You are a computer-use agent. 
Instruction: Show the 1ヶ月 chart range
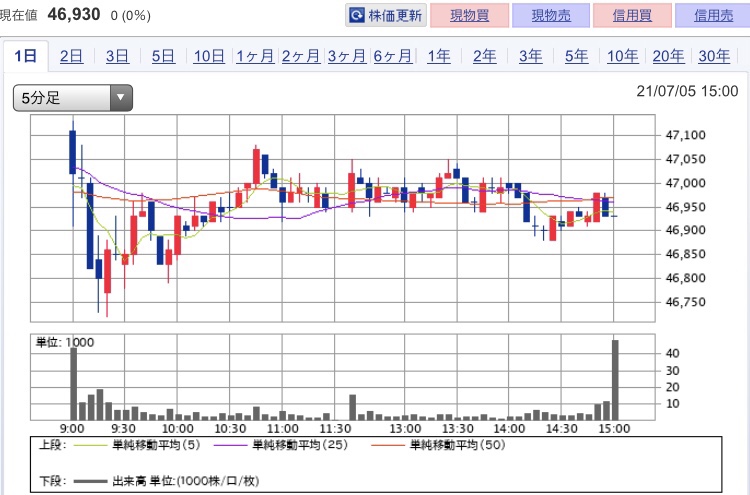255,56
